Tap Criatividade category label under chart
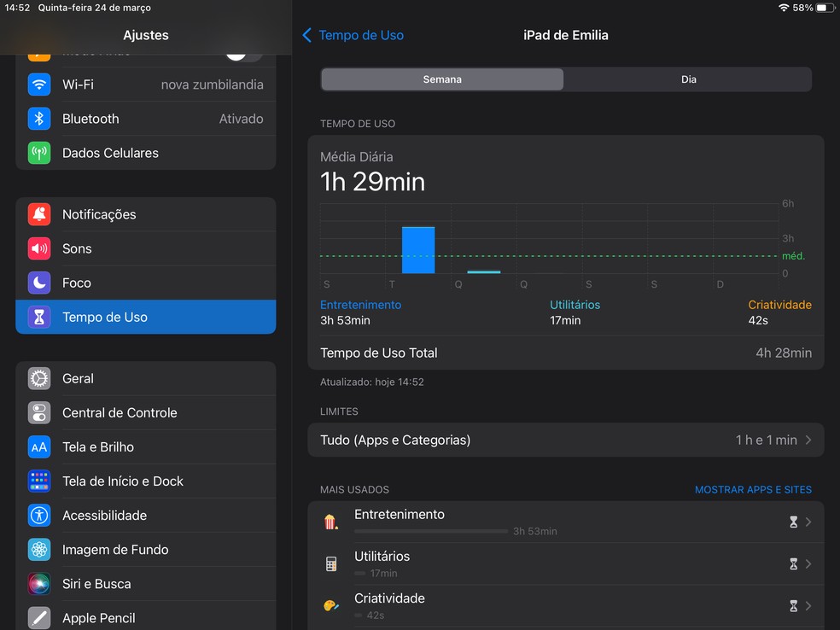The height and width of the screenshot is (630, 840). (779, 305)
